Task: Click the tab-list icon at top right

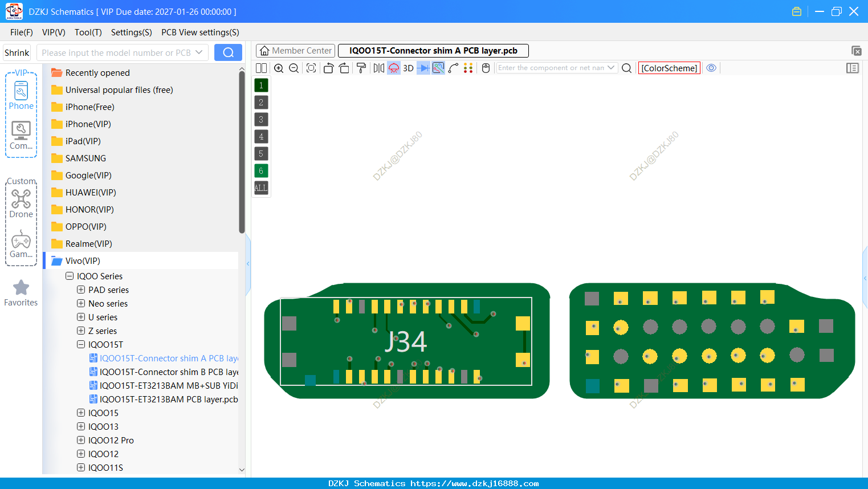Action: [x=856, y=51]
